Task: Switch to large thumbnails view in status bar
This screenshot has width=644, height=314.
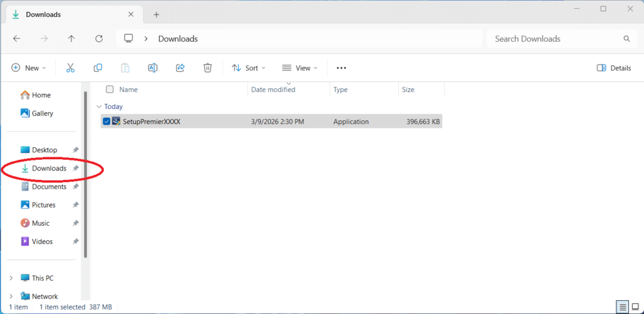Action: [x=635, y=307]
